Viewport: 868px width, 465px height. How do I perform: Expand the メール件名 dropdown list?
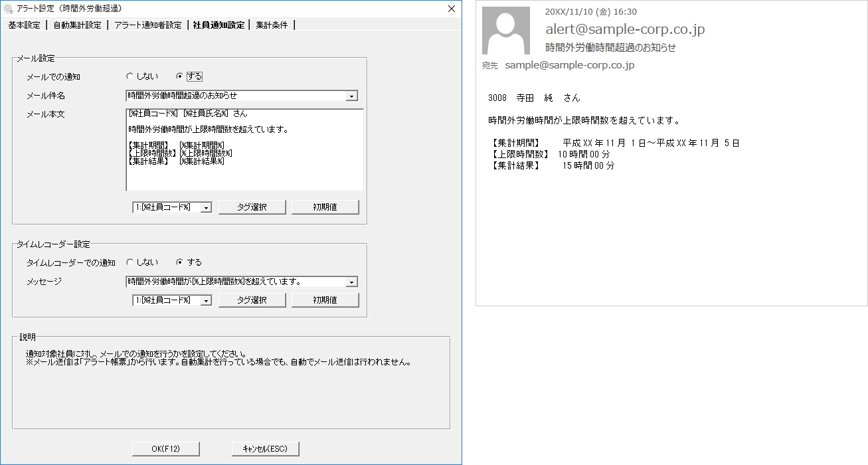[x=351, y=96]
